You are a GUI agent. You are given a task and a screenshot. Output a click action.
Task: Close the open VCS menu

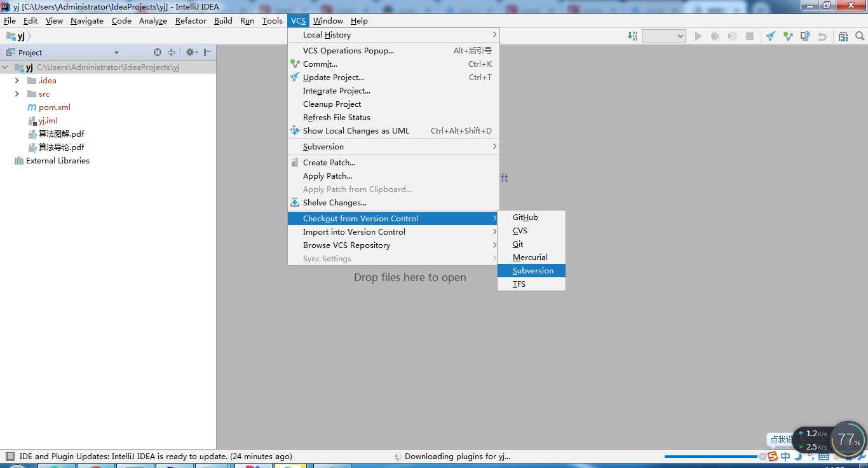(299, 20)
